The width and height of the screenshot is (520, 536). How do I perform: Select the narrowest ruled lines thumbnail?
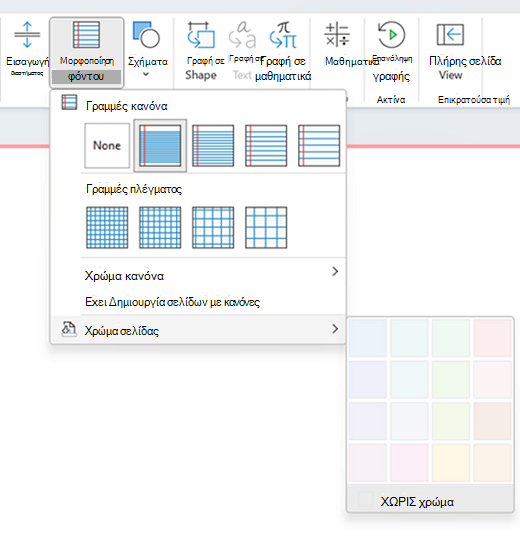tap(160, 146)
